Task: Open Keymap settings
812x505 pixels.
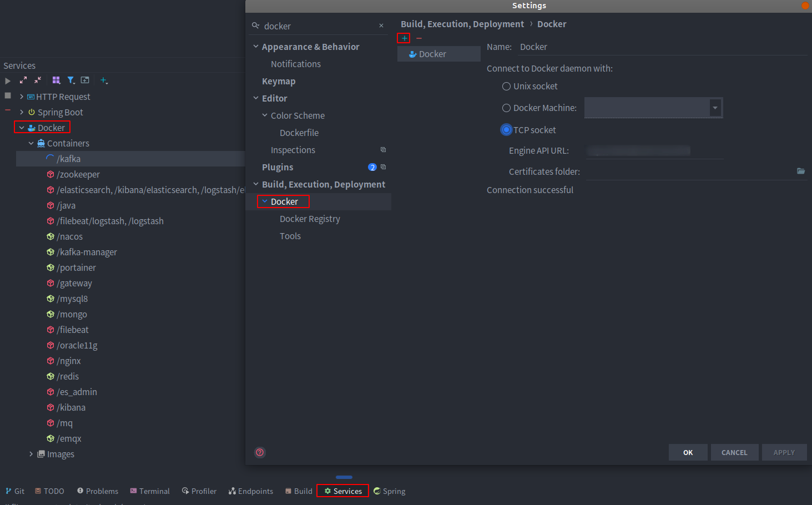Action: pyautogui.click(x=279, y=81)
